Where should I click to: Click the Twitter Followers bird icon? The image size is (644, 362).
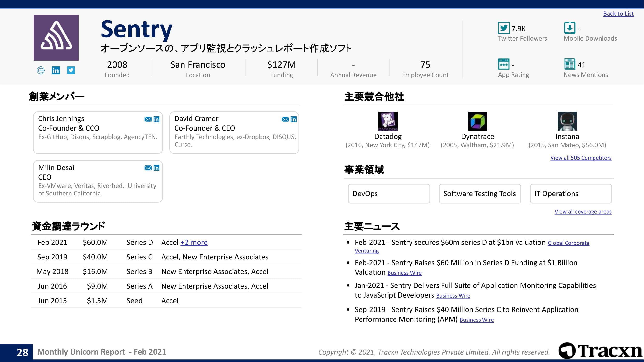[x=503, y=28]
